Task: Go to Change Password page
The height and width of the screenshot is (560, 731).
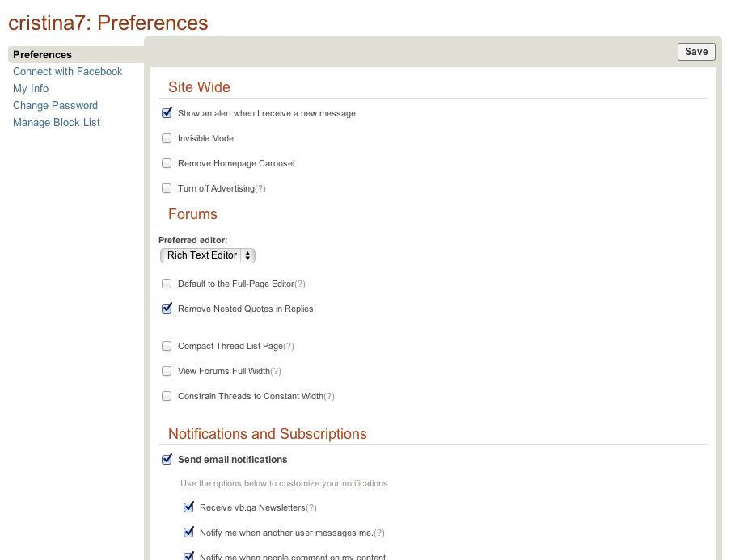Action: 56,105
